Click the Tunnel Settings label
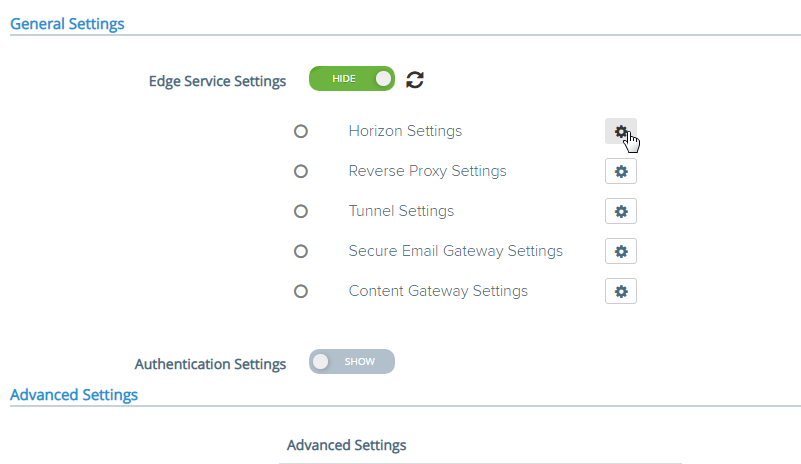The height and width of the screenshot is (464, 801). tap(401, 211)
